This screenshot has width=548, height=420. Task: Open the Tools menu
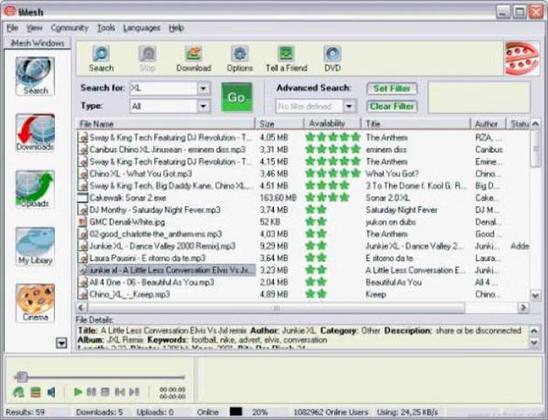click(106, 28)
